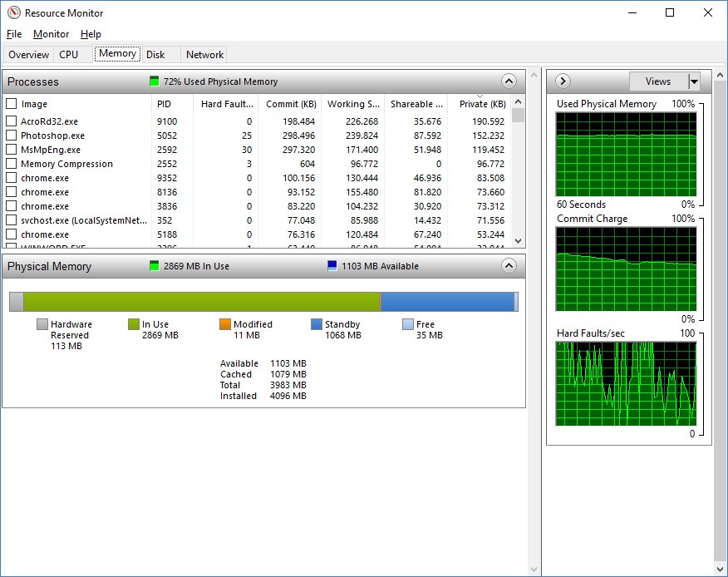Screen dimensions: 728x577
Task: Select all processes via Image header checkbox
Action: click(12, 104)
